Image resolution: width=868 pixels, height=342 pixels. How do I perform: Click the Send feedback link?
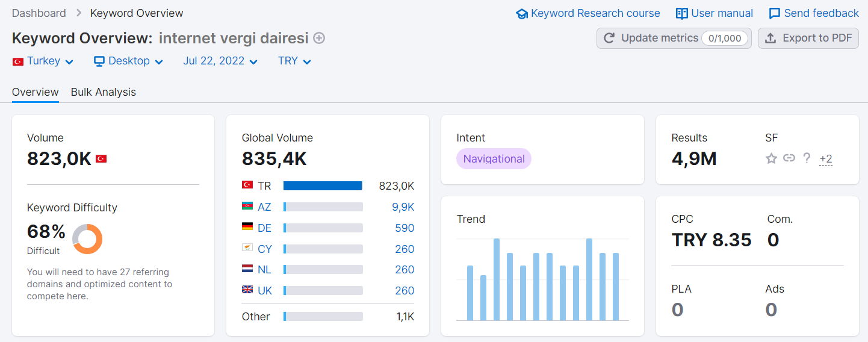814,13
